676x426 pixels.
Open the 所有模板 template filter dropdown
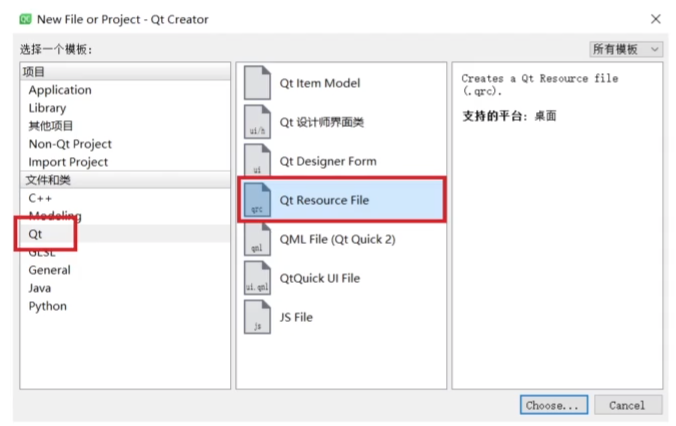pos(626,49)
